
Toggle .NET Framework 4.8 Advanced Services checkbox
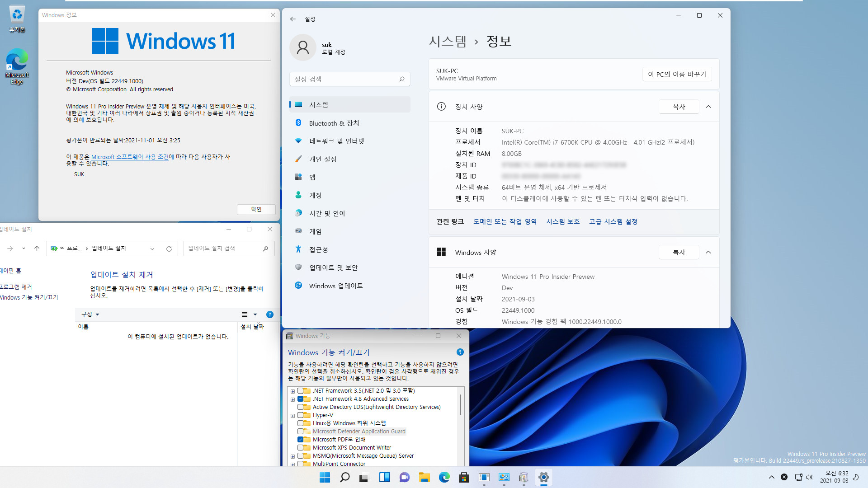coord(300,399)
